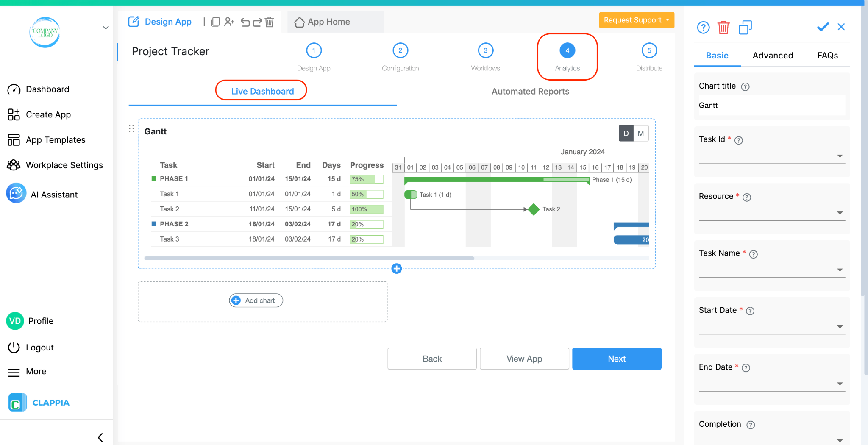Click the Chart title input field

(x=772, y=106)
